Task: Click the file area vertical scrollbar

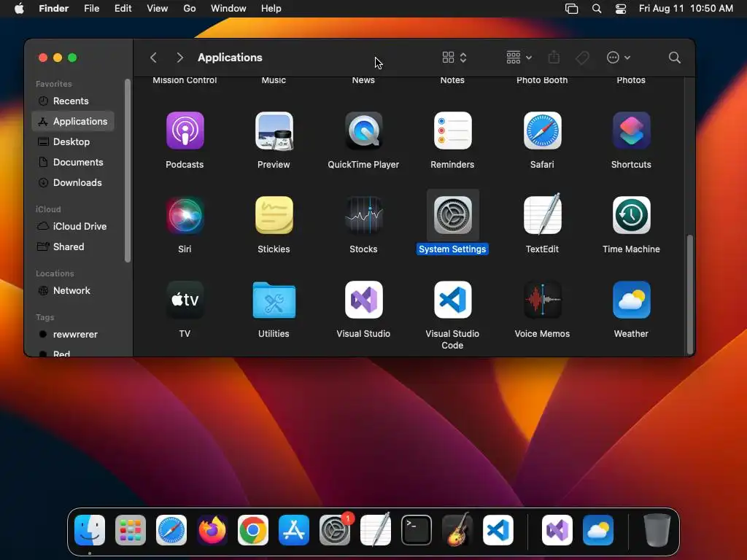Action: tap(690, 294)
